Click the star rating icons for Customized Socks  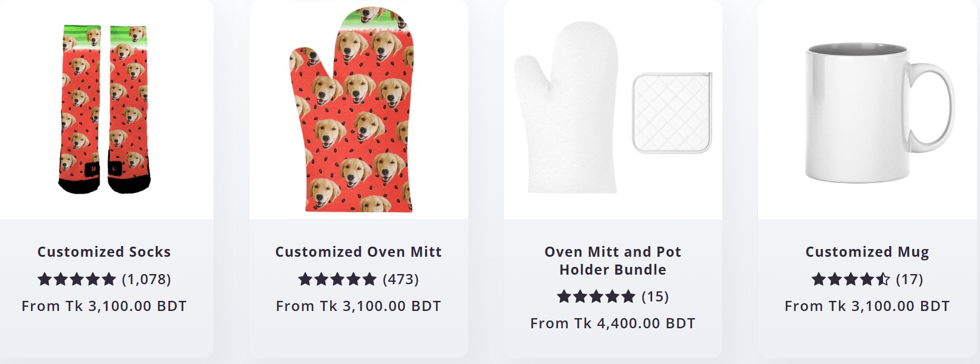pyautogui.click(x=77, y=279)
